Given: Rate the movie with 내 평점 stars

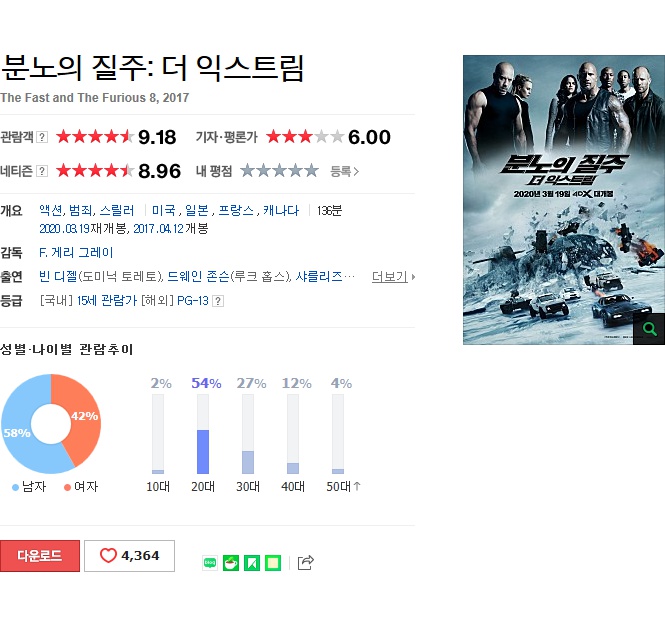Looking at the screenshot, I should [x=279, y=171].
